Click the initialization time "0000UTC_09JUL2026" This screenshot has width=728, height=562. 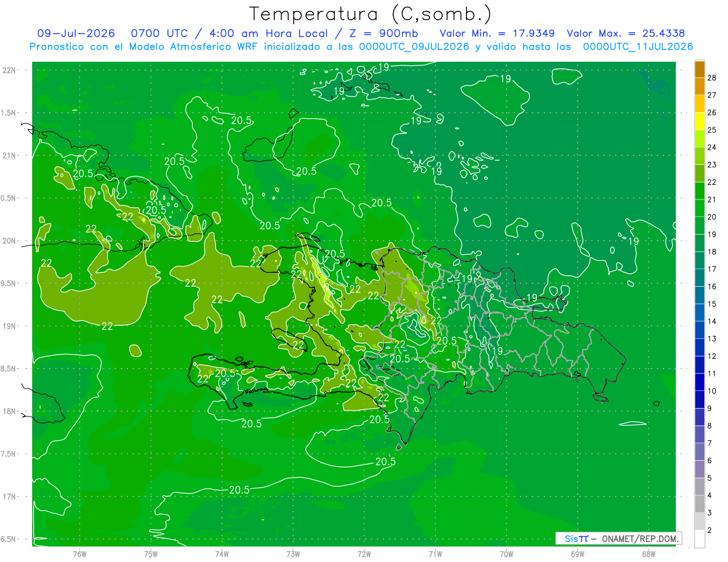click(414, 47)
